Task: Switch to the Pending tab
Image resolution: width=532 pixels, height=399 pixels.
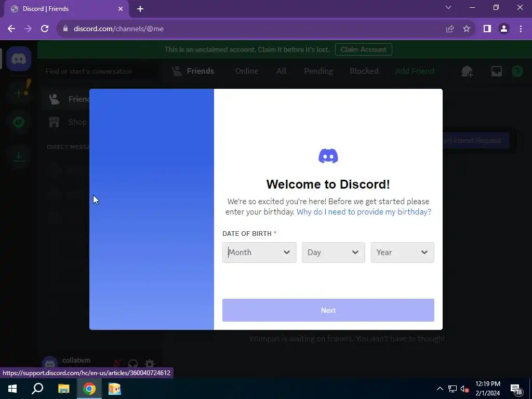Action: [318, 71]
